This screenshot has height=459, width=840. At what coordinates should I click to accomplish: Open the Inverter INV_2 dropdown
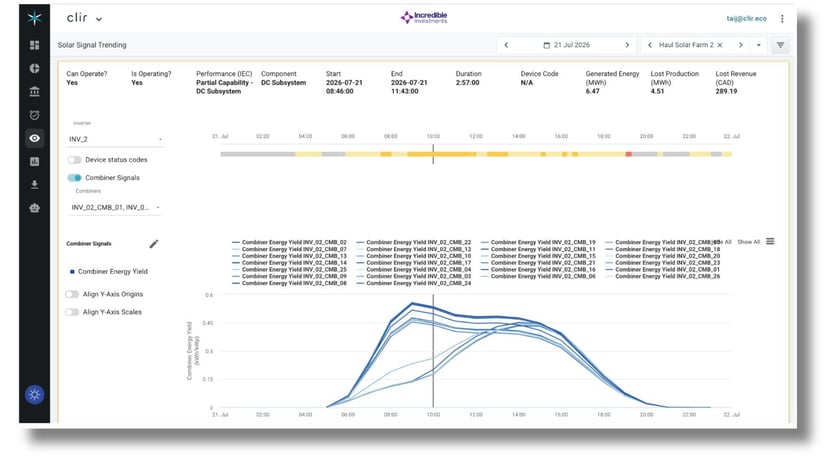tap(115, 139)
